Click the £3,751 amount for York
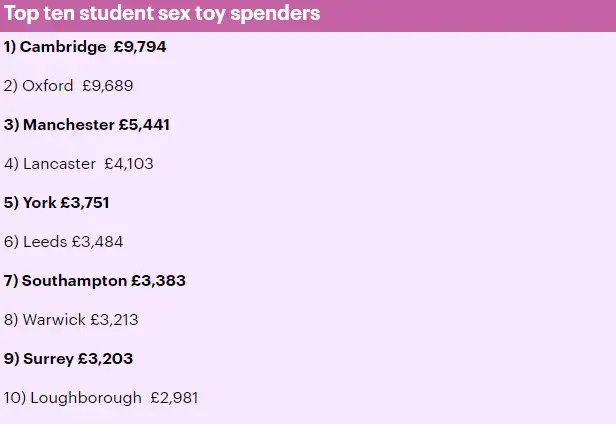616x424 pixels. click(x=85, y=203)
